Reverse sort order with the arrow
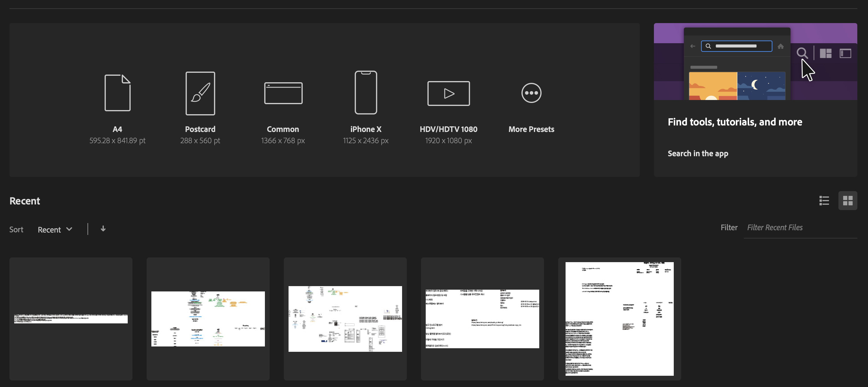The image size is (868, 387). coord(103,229)
